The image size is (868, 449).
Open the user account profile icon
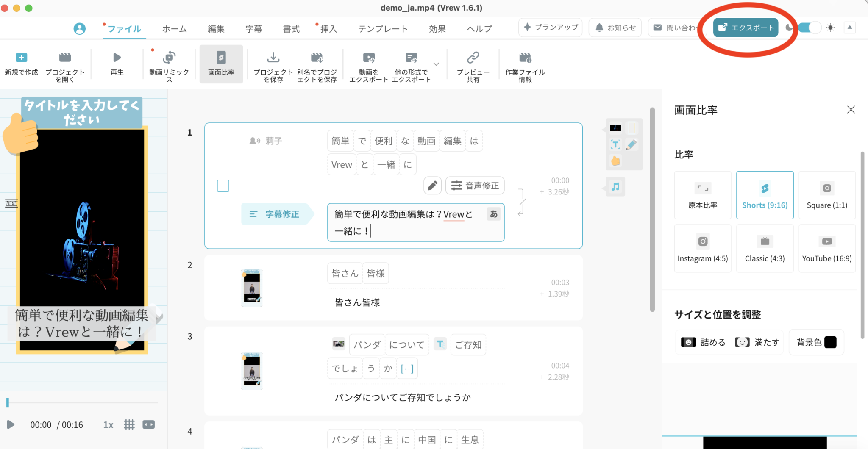[79, 28]
